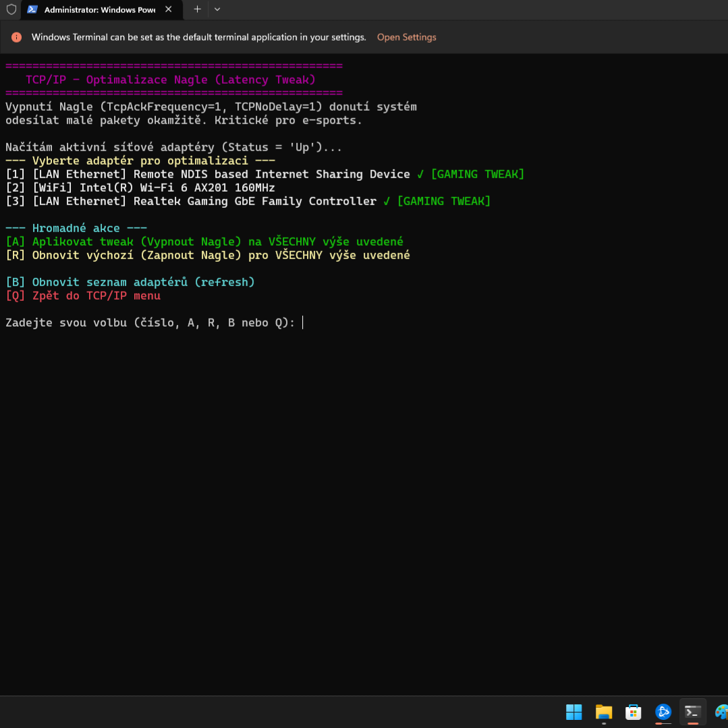
Task: Open the Battle.net app in taskbar
Action: (663, 712)
